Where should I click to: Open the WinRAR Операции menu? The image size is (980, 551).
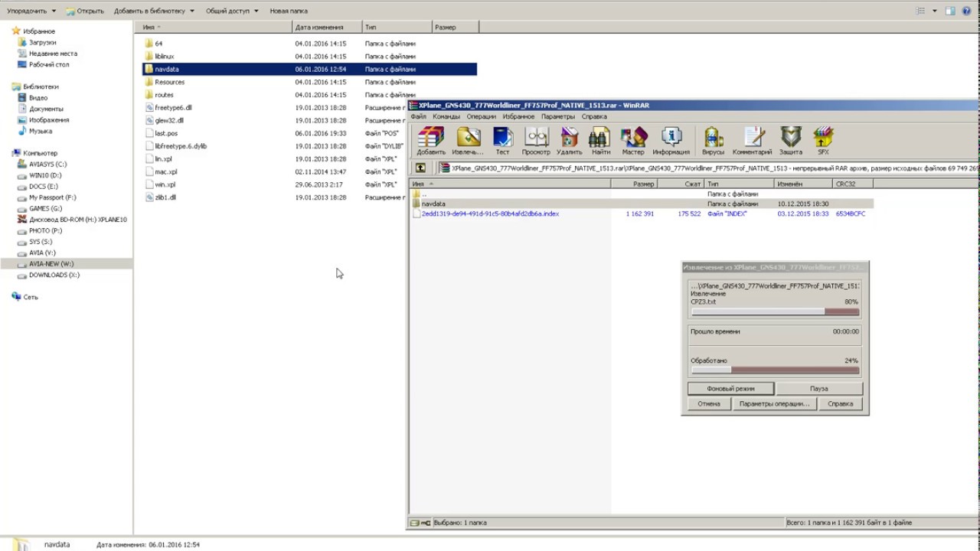click(x=482, y=116)
